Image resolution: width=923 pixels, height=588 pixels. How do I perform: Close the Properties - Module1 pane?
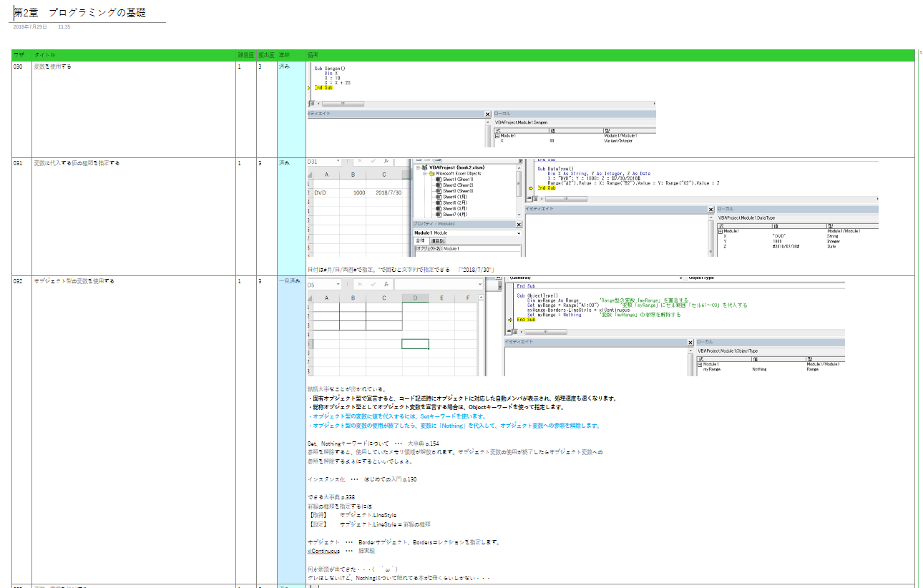click(519, 224)
